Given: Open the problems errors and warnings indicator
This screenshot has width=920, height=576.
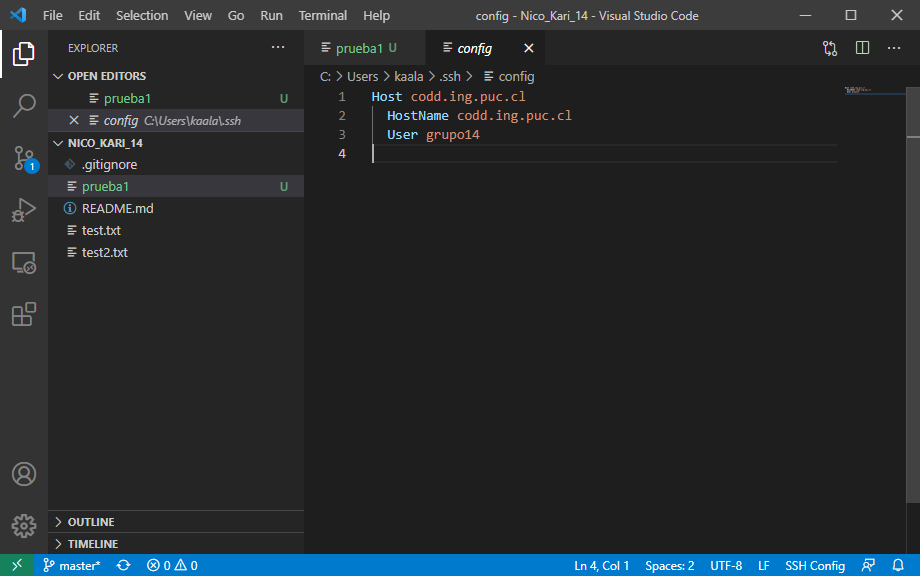Looking at the screenshot, I should (x=172, y=565).
